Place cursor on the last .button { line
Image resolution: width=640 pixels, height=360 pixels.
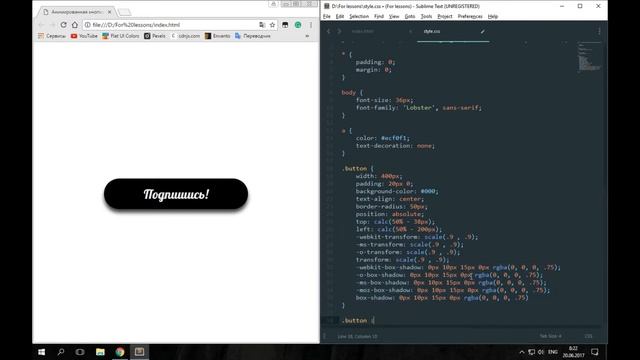[x=358, y=321]
